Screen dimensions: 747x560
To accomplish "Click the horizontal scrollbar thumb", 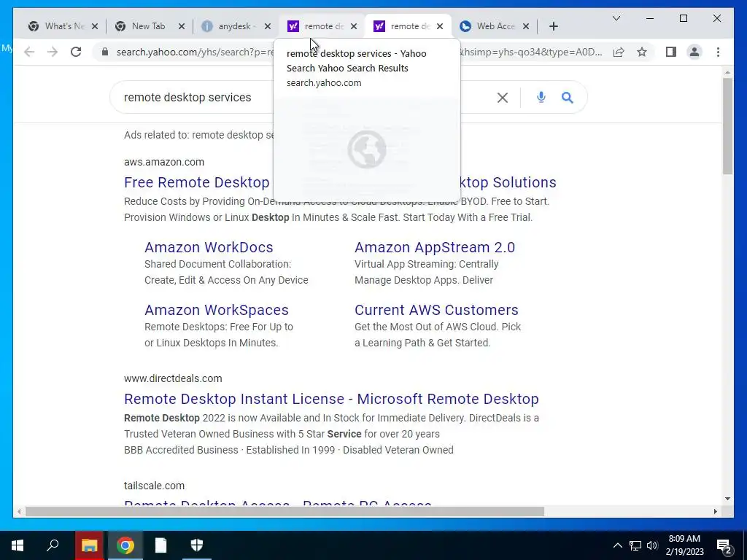I will (285, 511).
